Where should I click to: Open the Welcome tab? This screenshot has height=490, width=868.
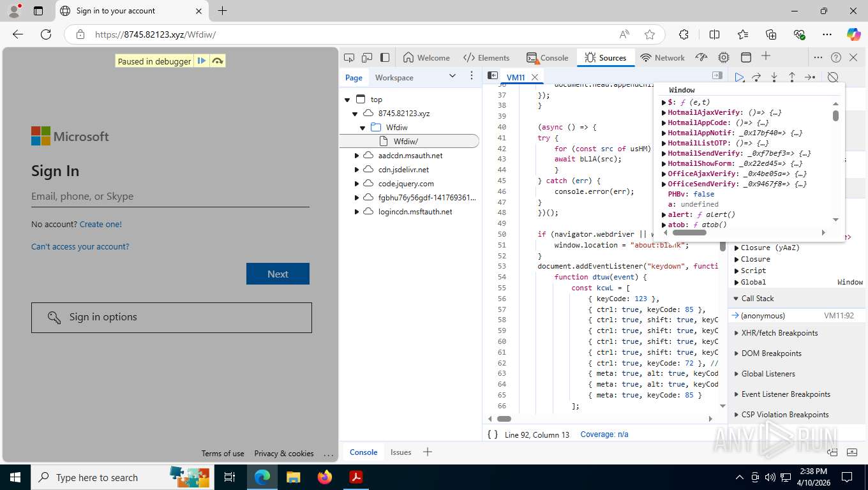point(426,57)
